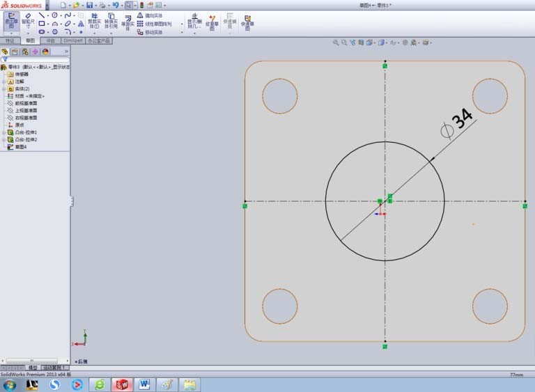Select the Smart Dimension (智能尺寸) tool
The image size is (535, 392).
tap(28, 21)
